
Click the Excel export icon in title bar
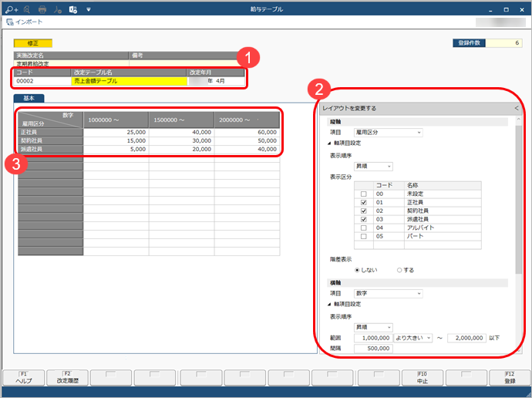click(72, 9)
